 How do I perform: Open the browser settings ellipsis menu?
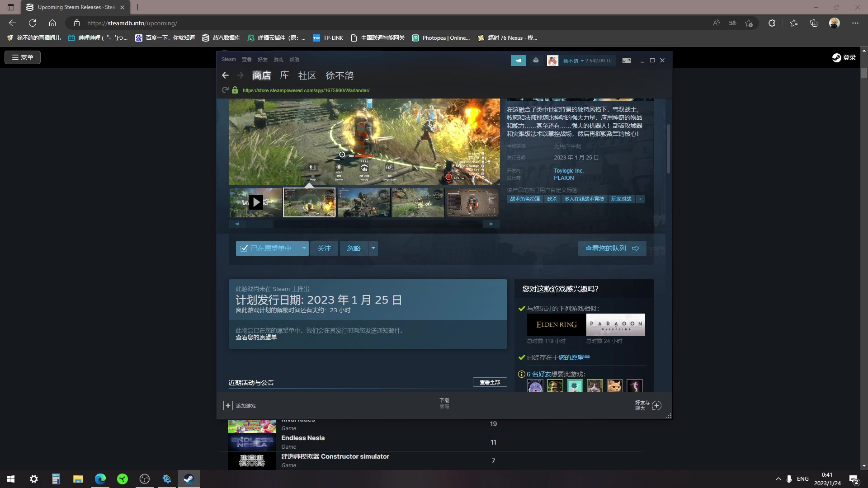click(x=855, y=23)
